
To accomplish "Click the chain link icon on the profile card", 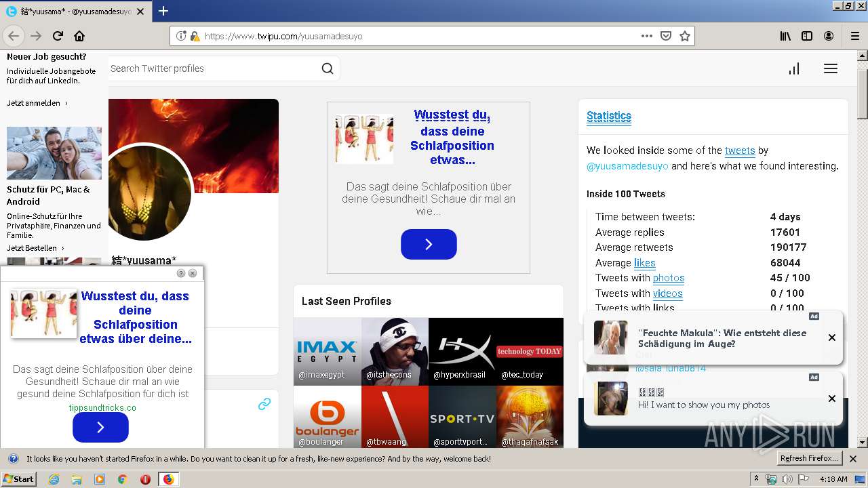I will pyautogui.click(x=264, y=404).
